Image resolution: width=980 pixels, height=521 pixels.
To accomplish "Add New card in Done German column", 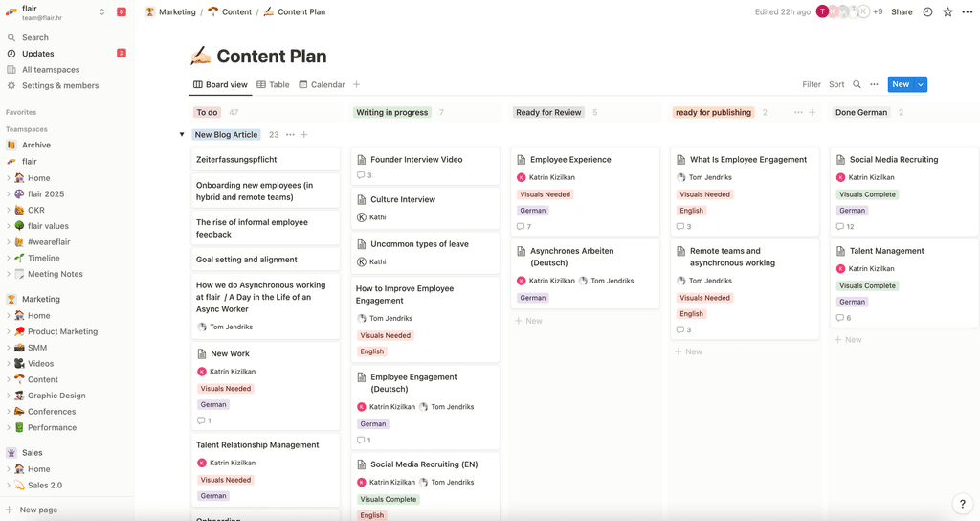I will [848, 340].
